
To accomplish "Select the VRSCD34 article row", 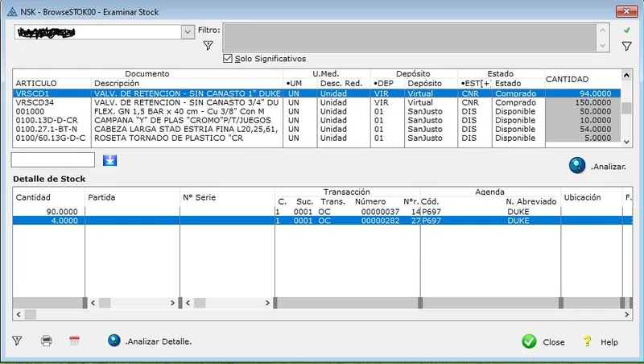I will [316, 102].
